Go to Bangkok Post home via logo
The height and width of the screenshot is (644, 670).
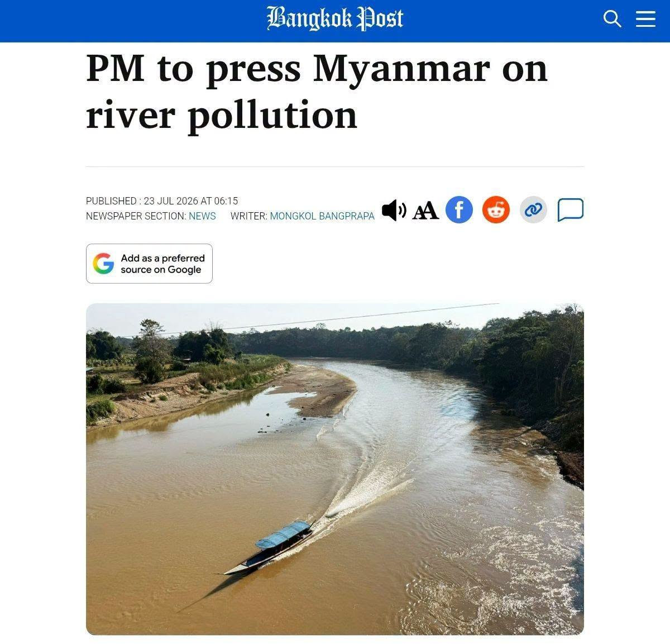335,18
